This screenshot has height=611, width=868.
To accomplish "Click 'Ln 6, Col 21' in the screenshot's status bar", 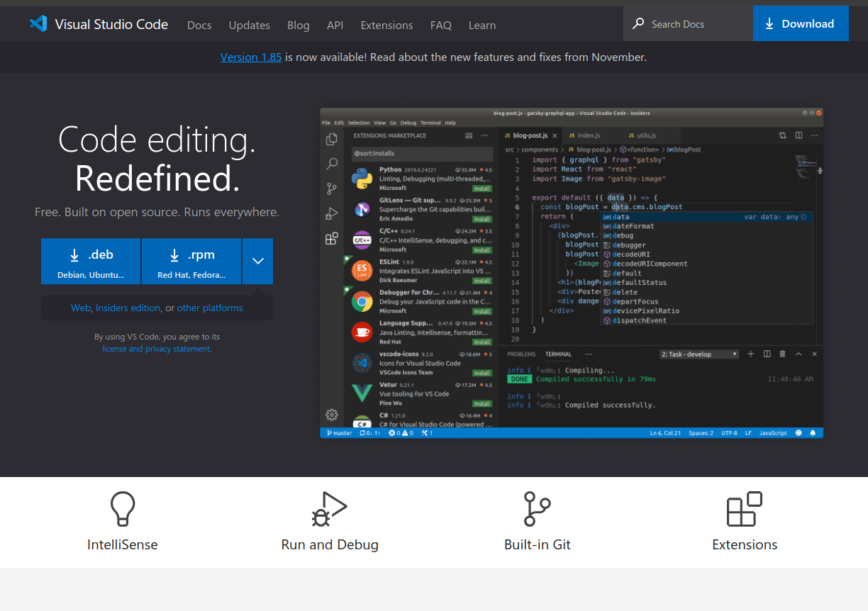I will coord(665,432).
